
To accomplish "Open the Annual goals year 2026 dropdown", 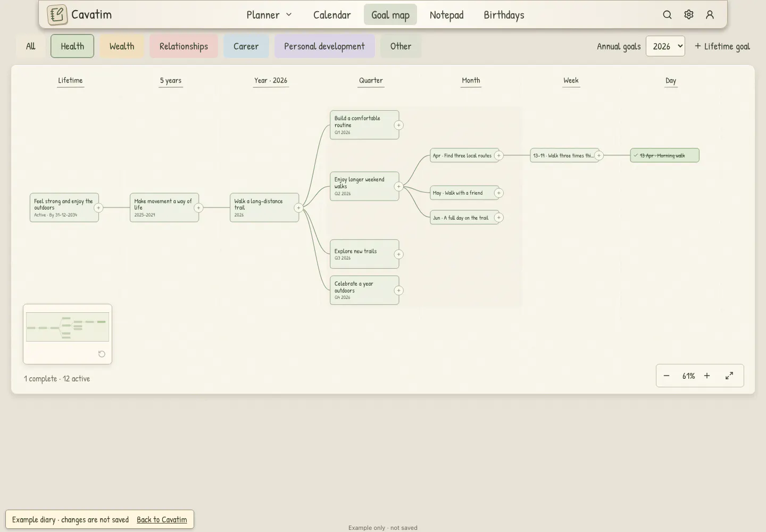I will point(665,46).
